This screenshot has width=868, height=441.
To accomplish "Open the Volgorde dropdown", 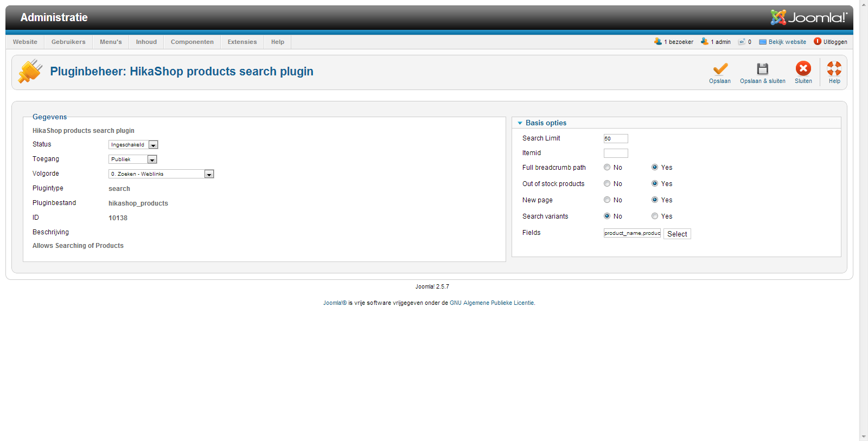I will tap(161, 174).
